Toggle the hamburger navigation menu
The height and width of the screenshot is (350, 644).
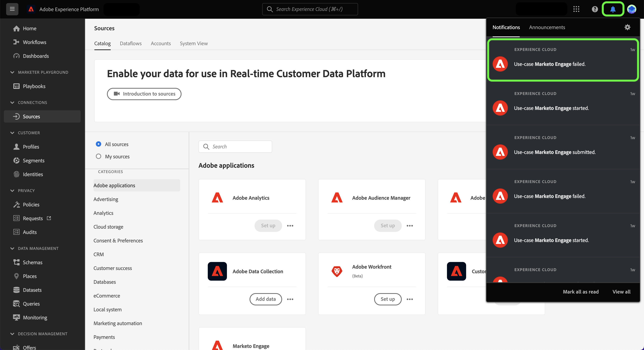12,9
